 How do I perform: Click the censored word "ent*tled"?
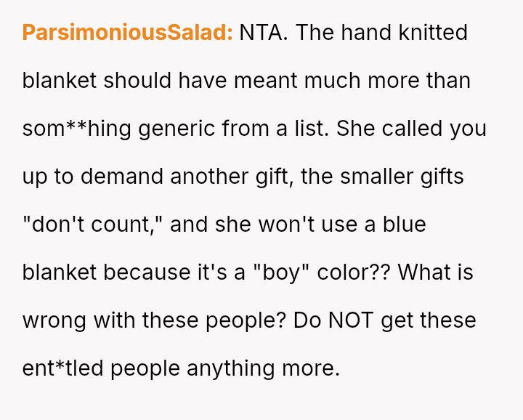[62, 368]
